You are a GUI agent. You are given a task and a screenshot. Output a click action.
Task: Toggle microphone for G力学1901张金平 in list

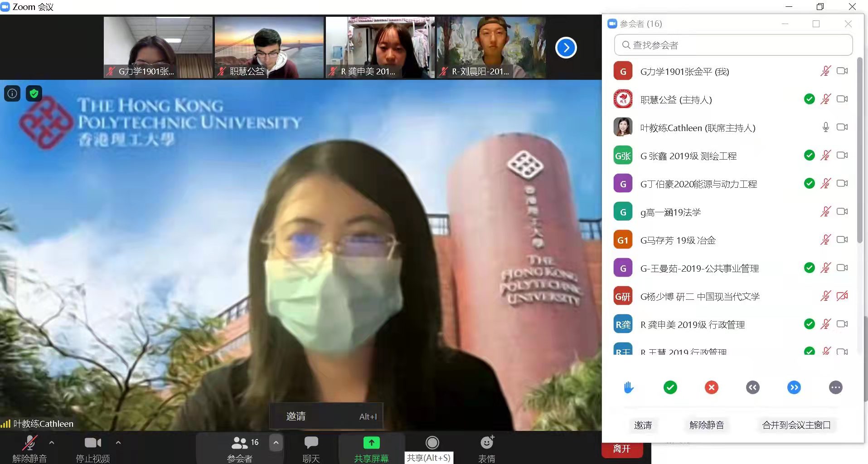(825, 71)
